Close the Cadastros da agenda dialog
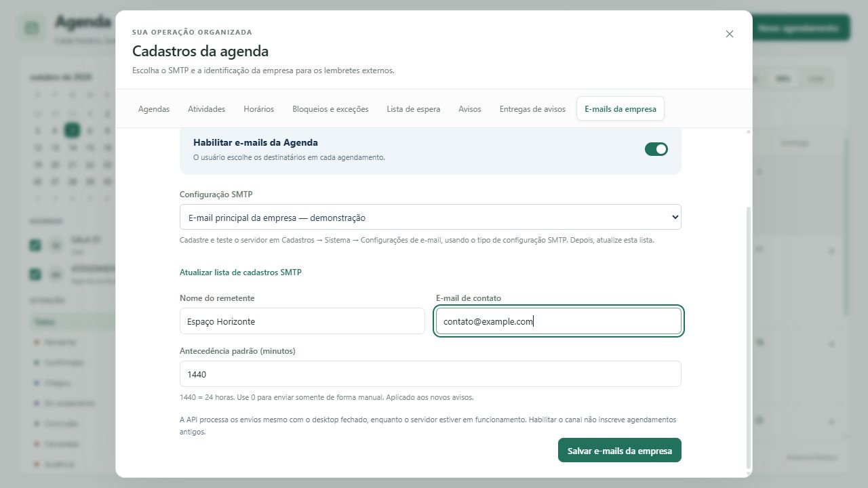Image resolution: width=868 pixels, height=488 pixels. click(x=730, y=34)
